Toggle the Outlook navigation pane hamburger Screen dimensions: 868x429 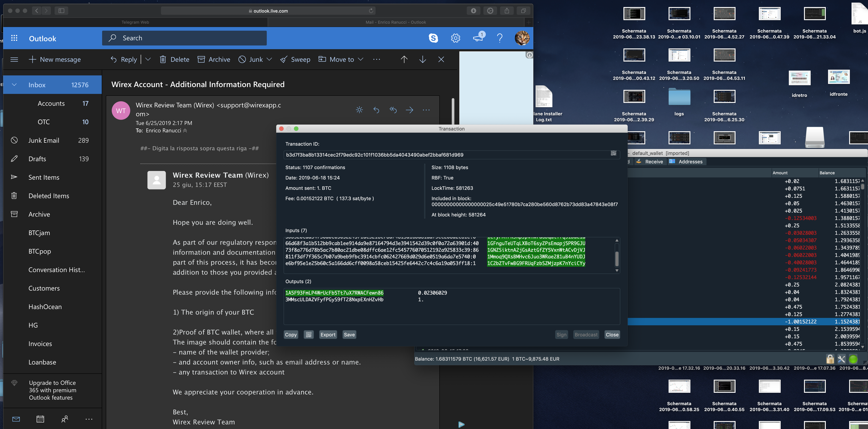point(14,60)
